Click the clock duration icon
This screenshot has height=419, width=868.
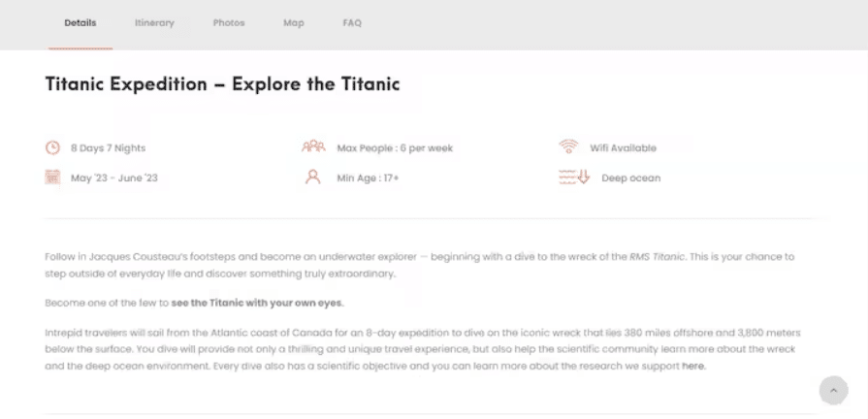point(52,147)
